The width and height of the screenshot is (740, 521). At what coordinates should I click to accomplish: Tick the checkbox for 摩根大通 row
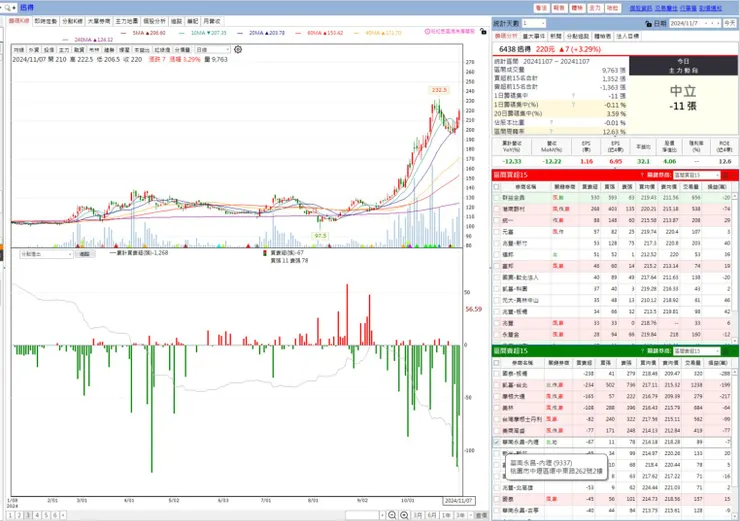[x=496, y=396]
